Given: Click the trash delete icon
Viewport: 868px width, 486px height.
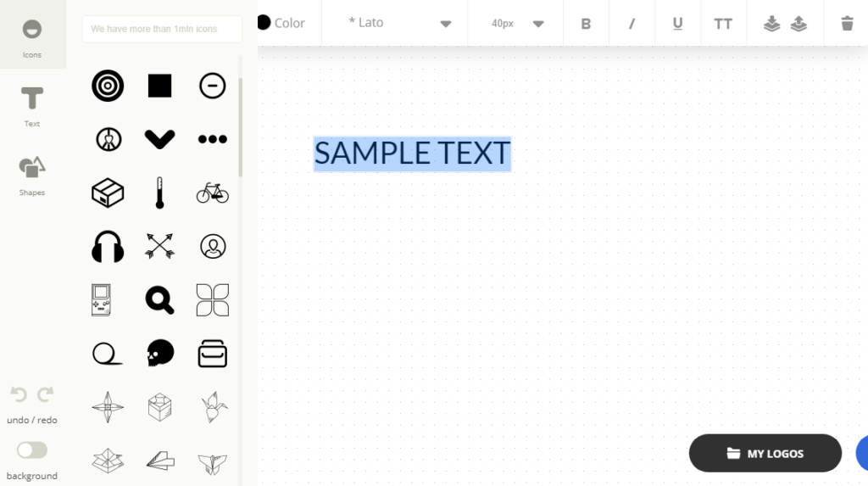Looking at the screenshot, I should pos(847,23).
